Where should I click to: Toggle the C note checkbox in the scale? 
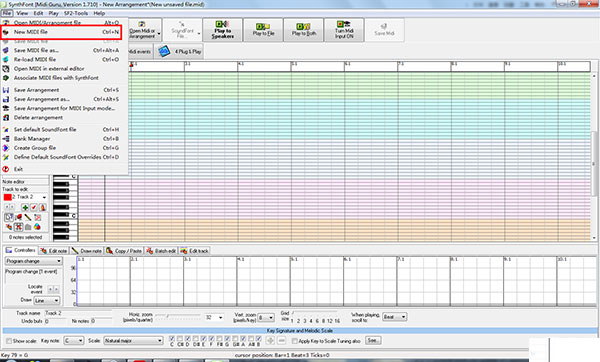click(172, 339)
